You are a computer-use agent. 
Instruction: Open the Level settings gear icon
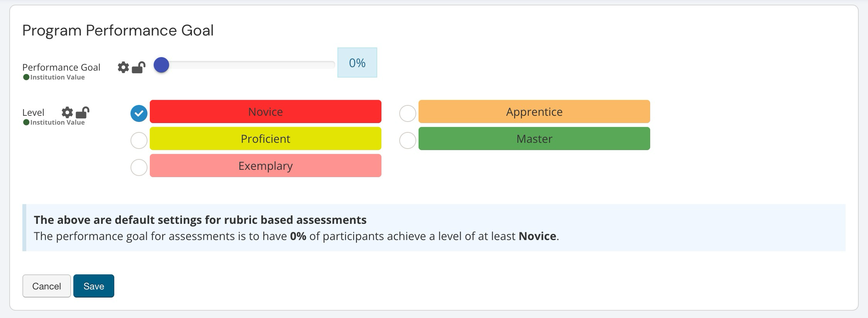[x=67, y=112]
